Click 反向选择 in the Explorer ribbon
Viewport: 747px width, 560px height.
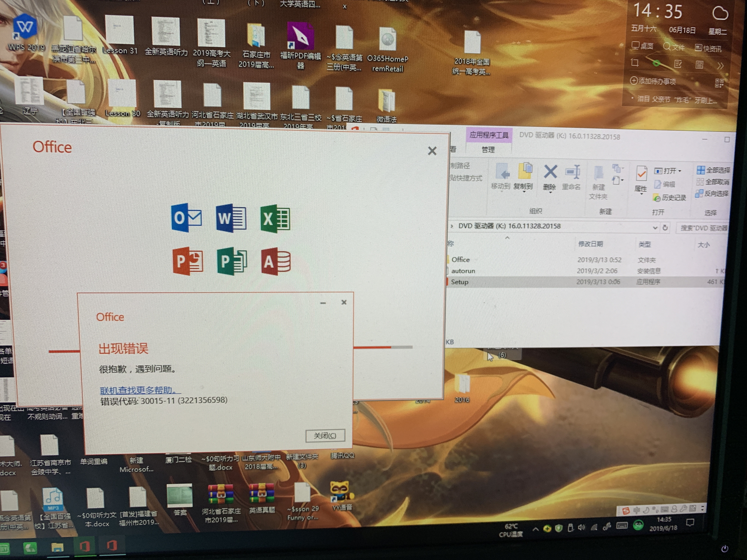(x=712, y=193)
